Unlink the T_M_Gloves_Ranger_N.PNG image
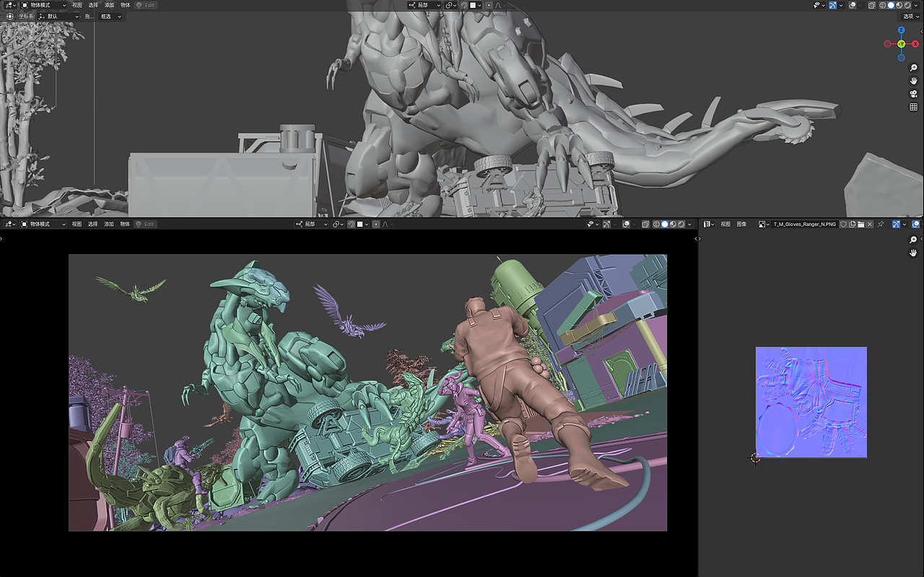 [x=869, y=224]
